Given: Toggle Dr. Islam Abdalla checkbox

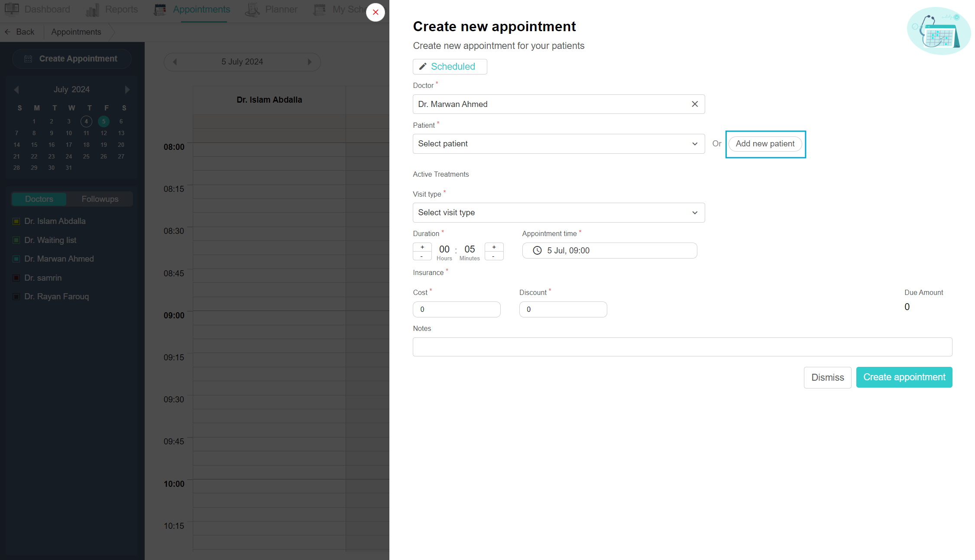Looking at the screenshot, I should (16, 221).
